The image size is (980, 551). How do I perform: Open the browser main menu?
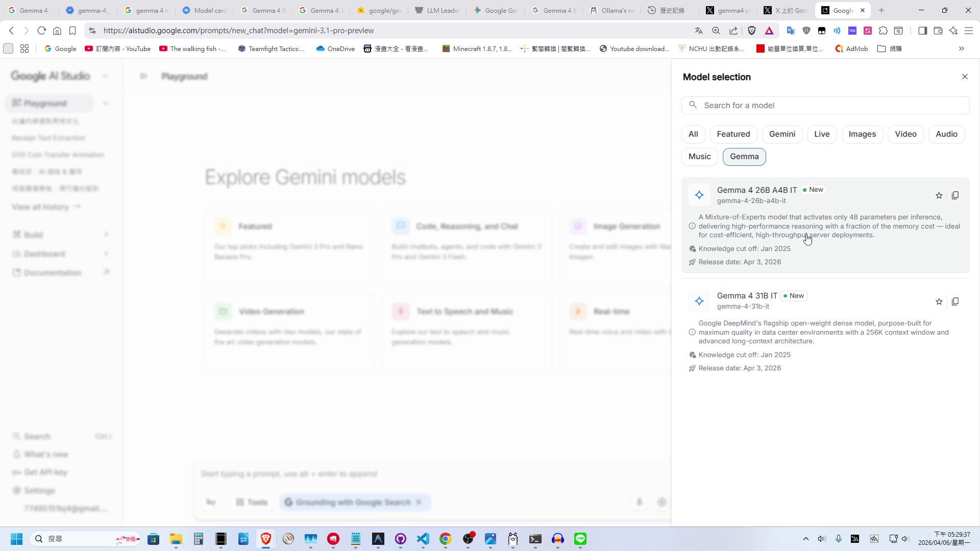coord(969,31)
